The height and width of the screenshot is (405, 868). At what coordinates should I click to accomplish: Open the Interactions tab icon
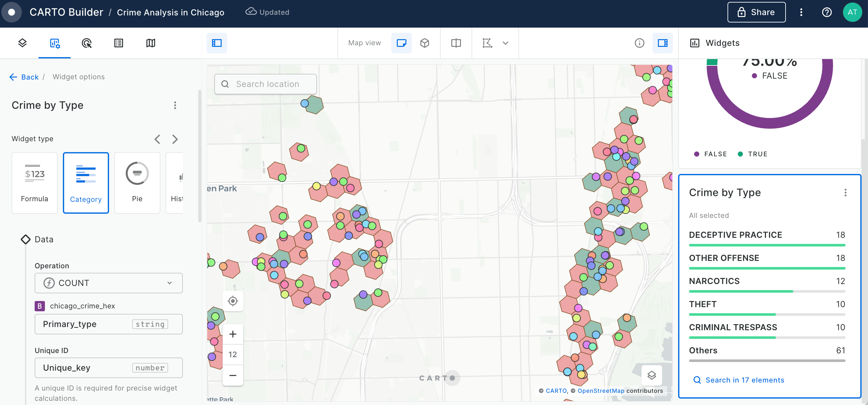click(x=87, y=43)
